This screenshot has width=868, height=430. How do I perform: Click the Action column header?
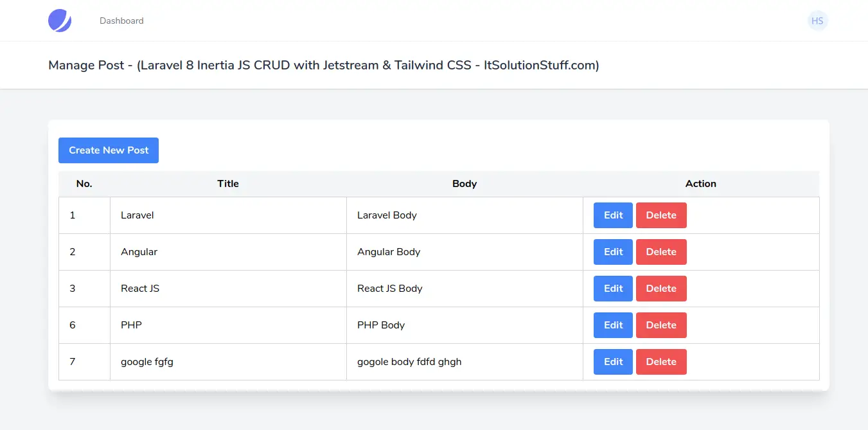(x=700, y=184)
